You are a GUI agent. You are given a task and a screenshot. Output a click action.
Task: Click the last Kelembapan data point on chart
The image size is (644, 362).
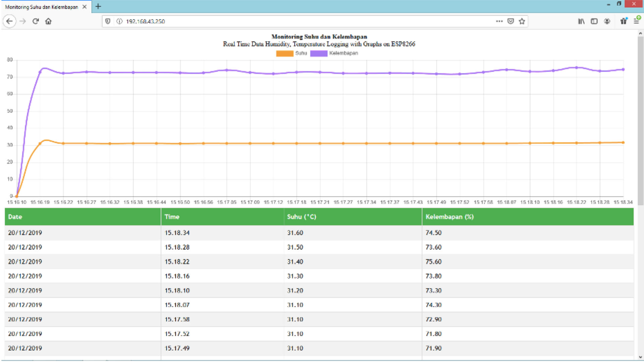(x=623, y=70)
